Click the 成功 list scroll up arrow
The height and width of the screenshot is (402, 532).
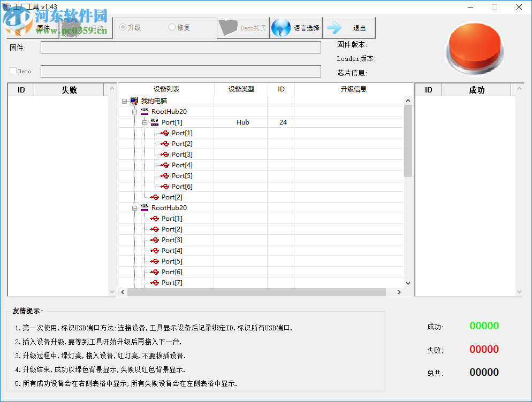(x=519, y=88)
